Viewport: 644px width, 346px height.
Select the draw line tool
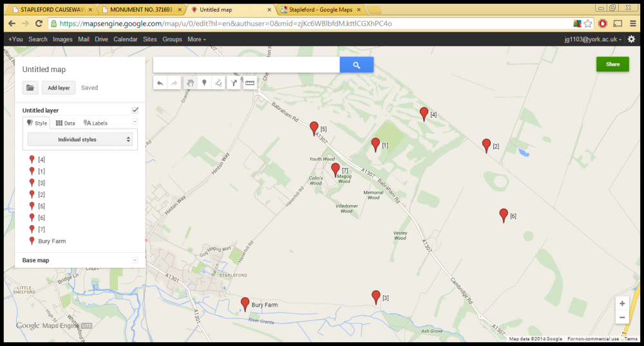[219, 83]
